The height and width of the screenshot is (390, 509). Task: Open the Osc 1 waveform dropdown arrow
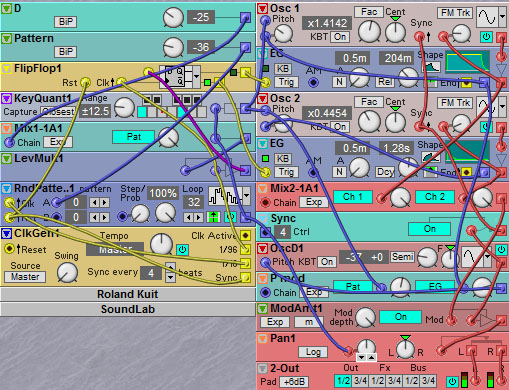pos(502,17)
